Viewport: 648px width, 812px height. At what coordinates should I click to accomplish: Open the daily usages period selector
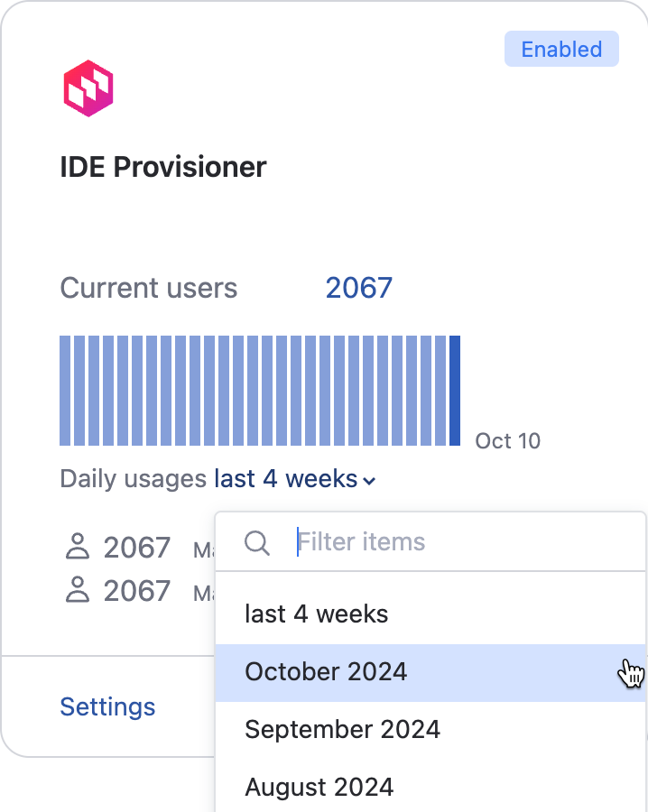pos(291,479)
